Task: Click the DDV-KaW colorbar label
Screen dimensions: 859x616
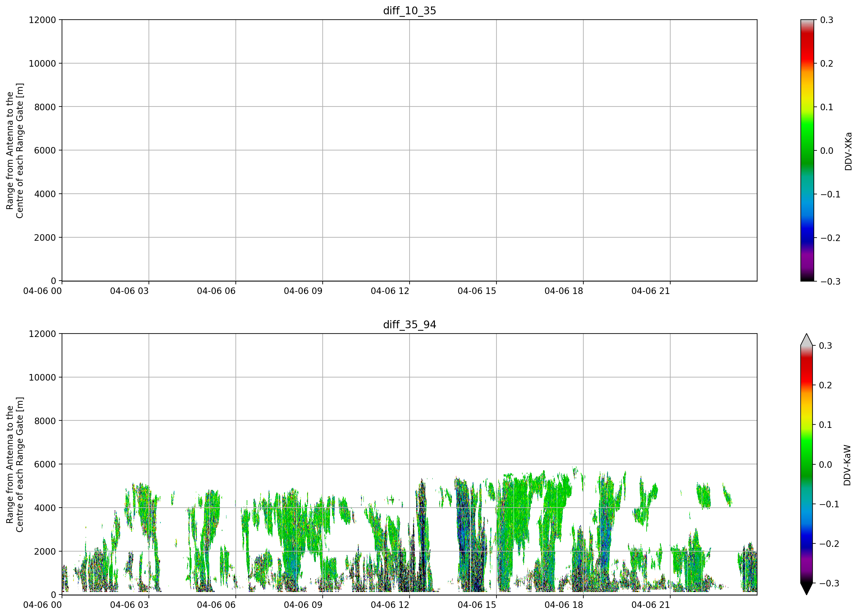Action: 847,465
